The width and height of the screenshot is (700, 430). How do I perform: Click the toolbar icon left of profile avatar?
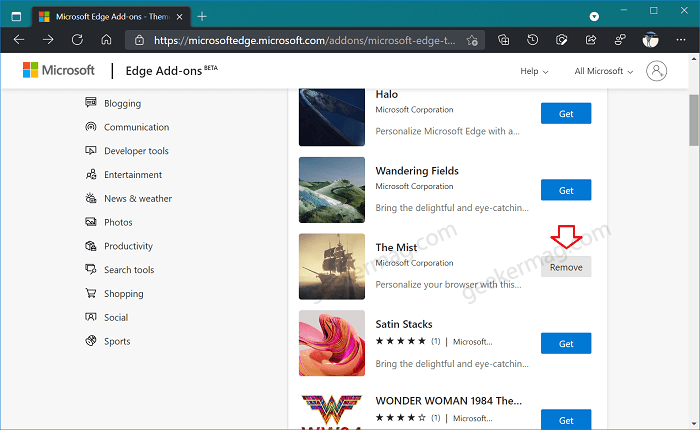tap(620, 40)
